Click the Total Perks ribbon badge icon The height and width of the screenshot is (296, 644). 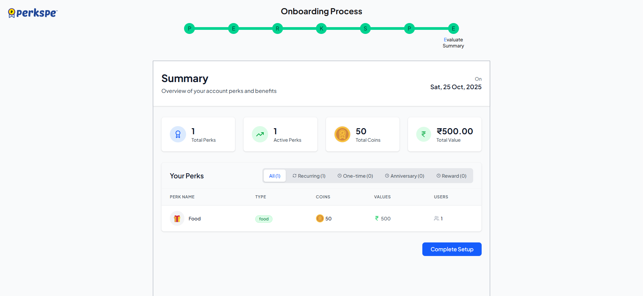tap(178, 135)
